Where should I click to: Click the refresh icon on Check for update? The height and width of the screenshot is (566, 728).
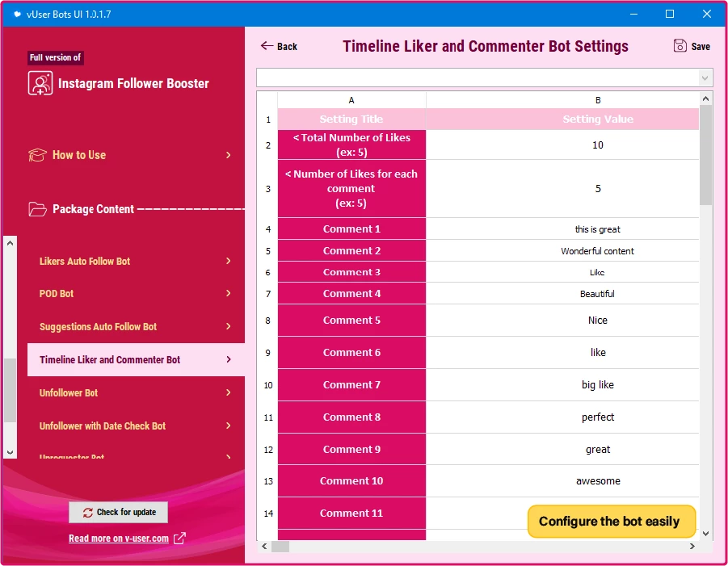(88, 513)
